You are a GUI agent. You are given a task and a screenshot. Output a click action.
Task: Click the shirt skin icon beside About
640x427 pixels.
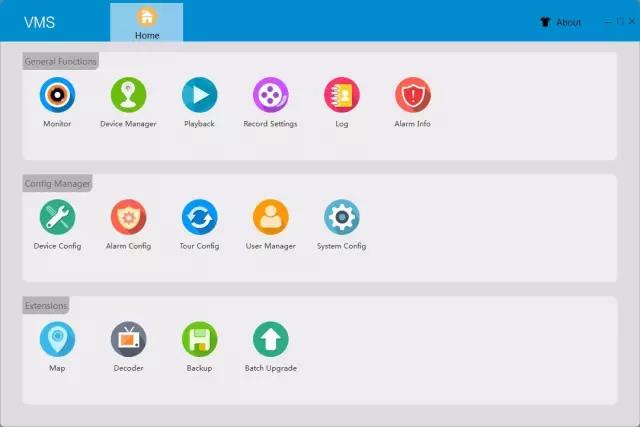545,22
